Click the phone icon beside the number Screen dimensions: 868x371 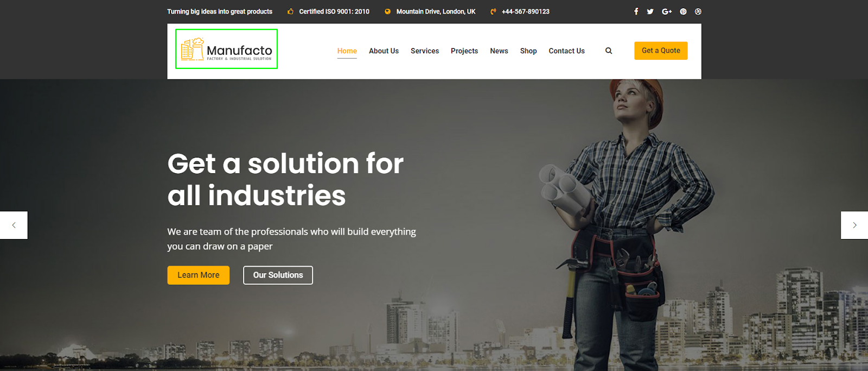click(x=493, y=11)
